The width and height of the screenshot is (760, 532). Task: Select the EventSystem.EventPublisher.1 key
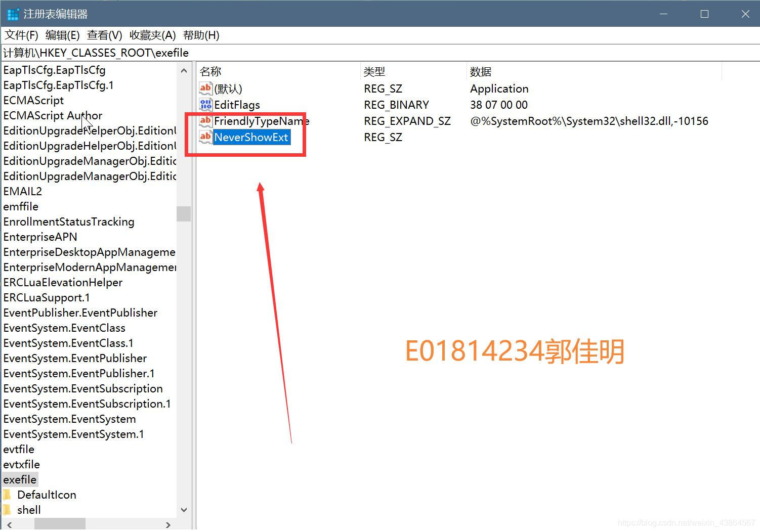click(79, 373)
